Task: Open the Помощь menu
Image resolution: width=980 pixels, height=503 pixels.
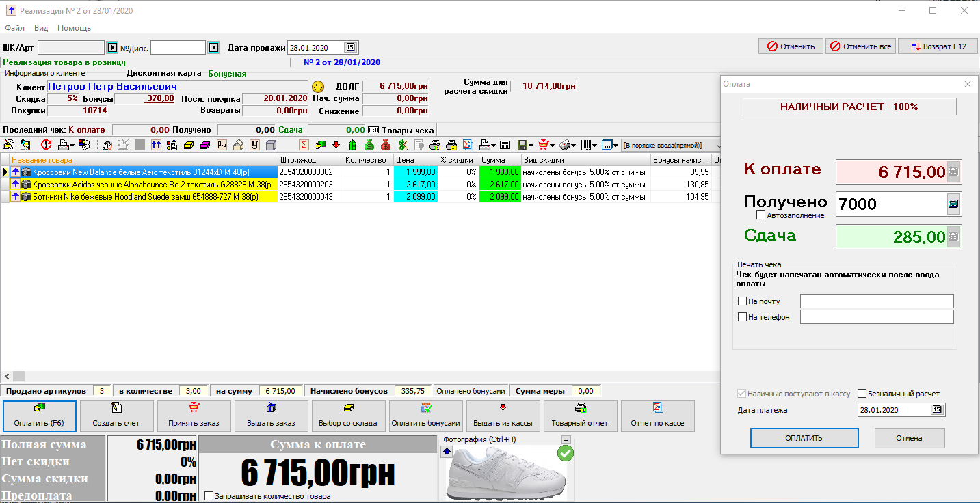Action: pos(74,28)
